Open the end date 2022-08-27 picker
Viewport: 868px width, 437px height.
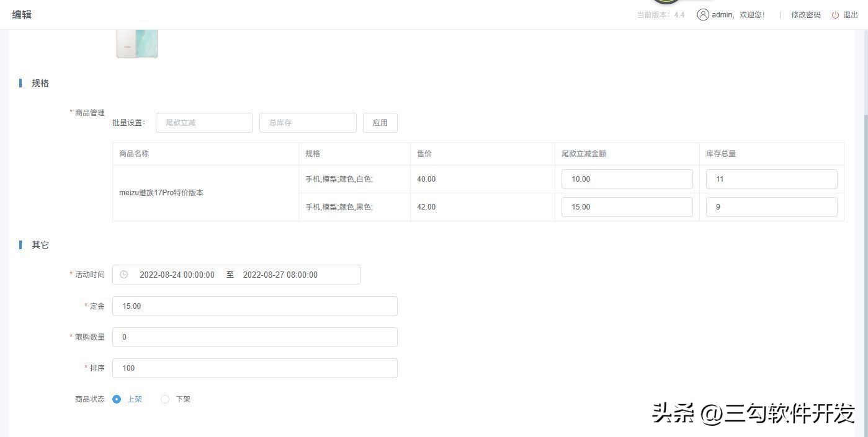[x=280, y=275]
